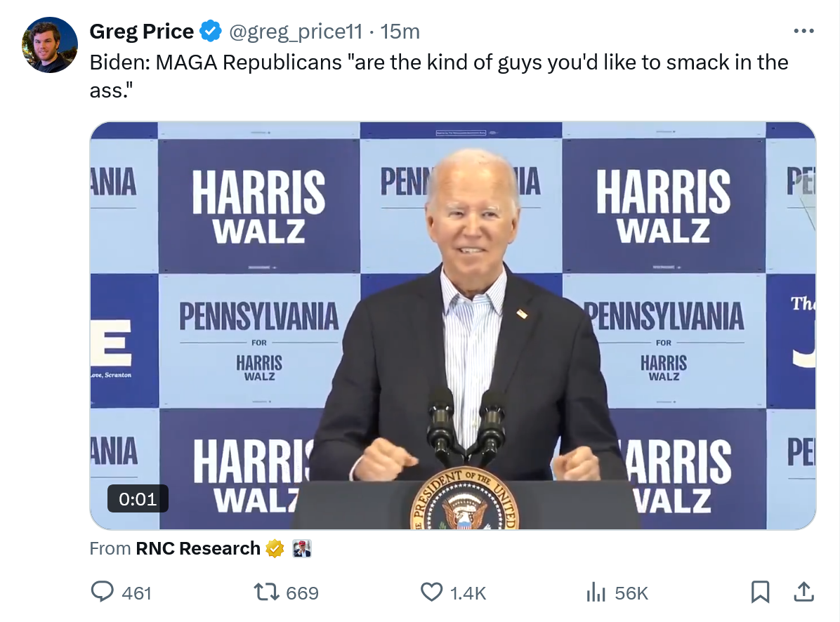This screenshot has width=840, height=622.
Task: Click the 1.4K likes count
Action: point(468,593)
